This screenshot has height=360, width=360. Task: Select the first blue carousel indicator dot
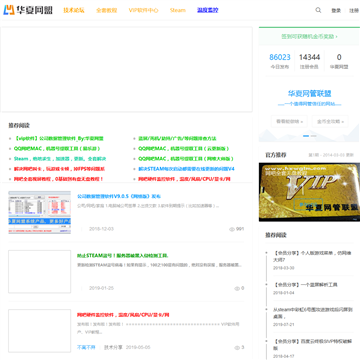pyautogui.click(x=306, y=136)
